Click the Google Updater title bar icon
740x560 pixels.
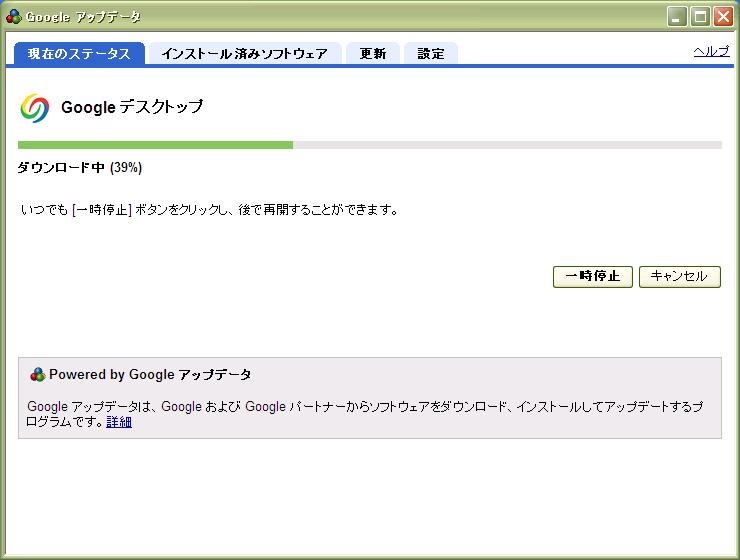click(x=14, y=17)
